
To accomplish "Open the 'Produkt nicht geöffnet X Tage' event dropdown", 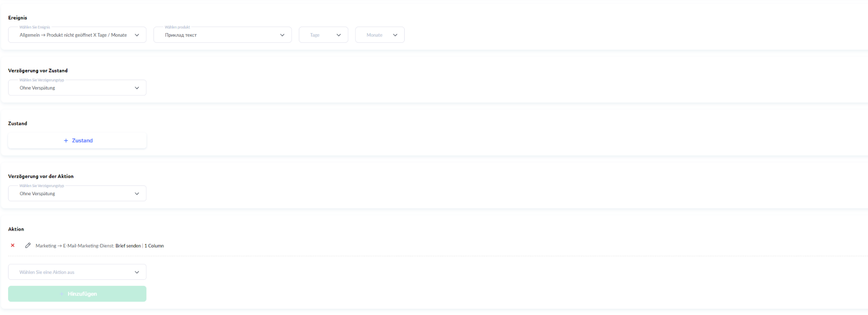I will (x=73, y=35).
